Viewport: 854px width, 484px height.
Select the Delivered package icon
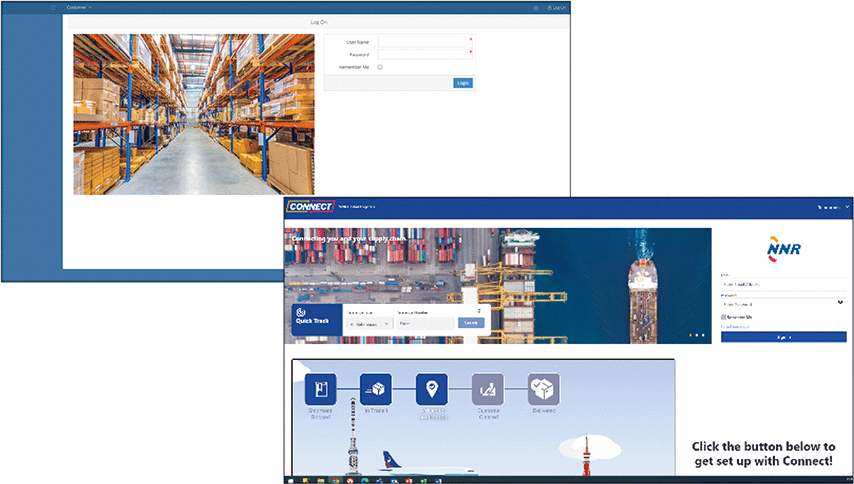(x=544, y=389)
